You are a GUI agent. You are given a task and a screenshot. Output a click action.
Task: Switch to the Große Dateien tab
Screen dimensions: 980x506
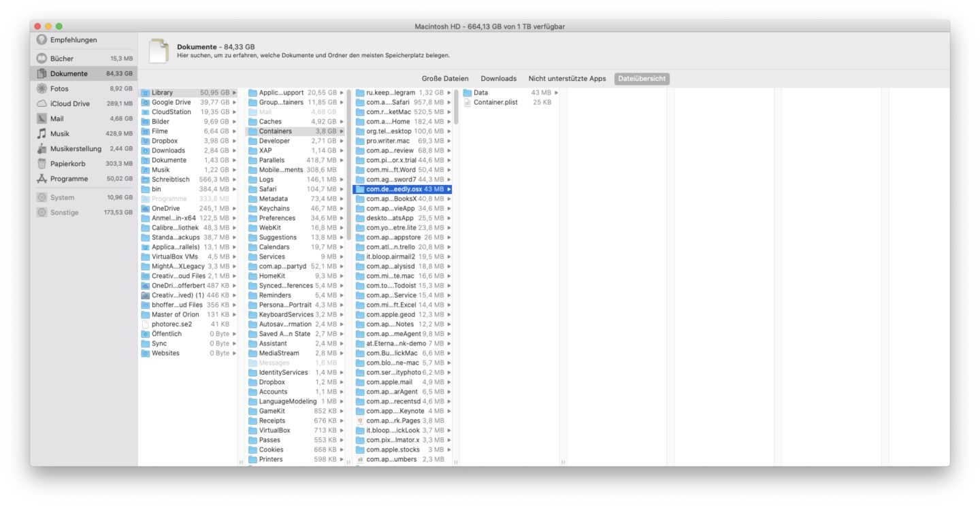tap(444, 79)
